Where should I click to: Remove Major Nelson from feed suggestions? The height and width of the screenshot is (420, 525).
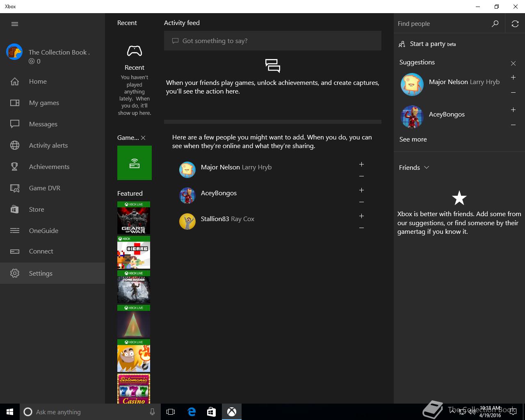361,176
